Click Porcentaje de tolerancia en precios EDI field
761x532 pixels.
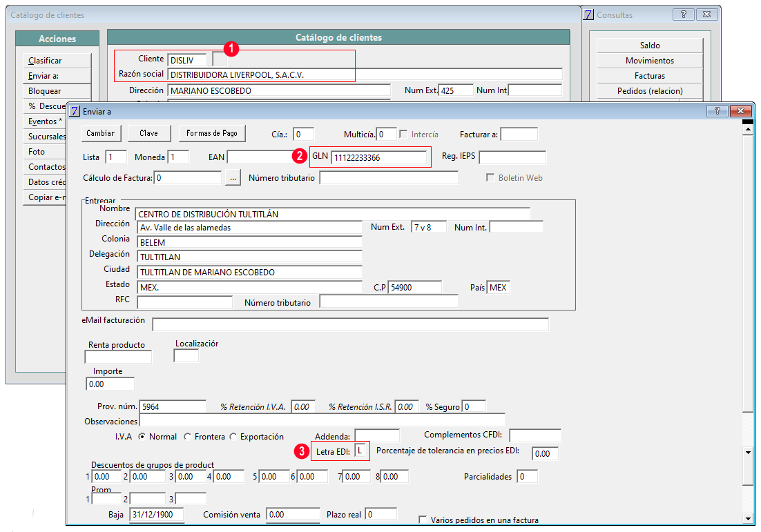point(545,453)
